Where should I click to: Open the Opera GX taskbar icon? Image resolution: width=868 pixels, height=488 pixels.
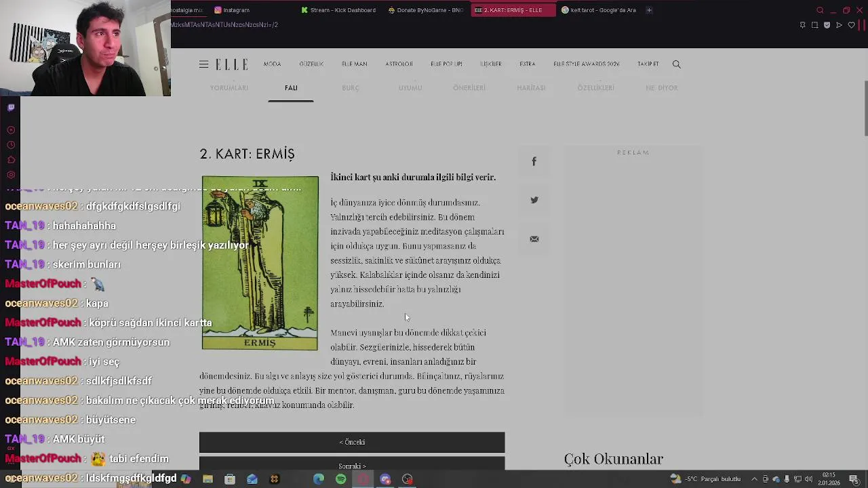363,479
